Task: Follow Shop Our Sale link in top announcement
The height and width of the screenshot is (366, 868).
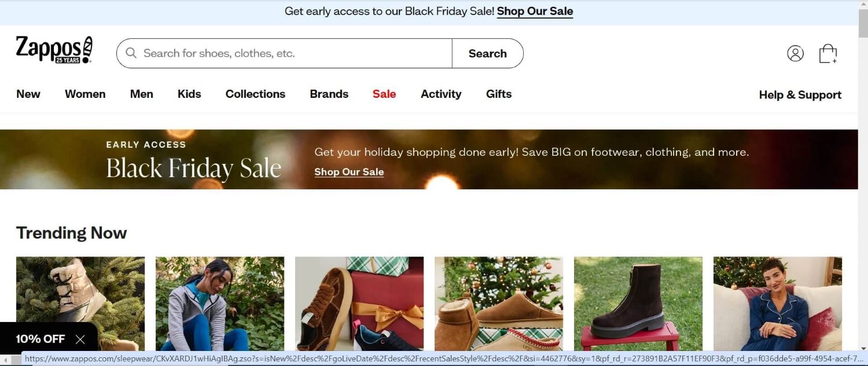Action: (535, 12)
